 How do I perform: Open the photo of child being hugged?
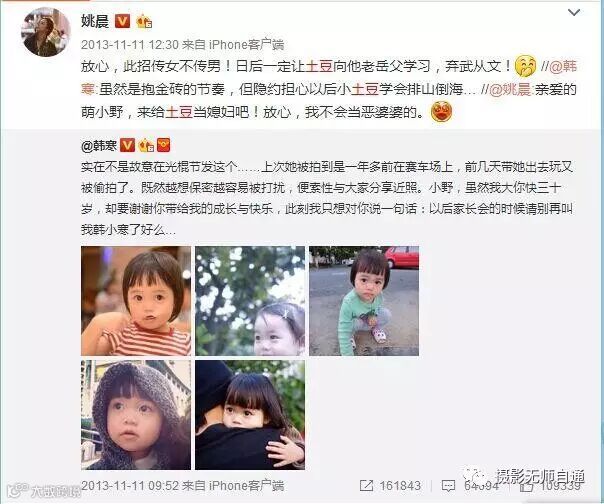(x=250, y=415)
